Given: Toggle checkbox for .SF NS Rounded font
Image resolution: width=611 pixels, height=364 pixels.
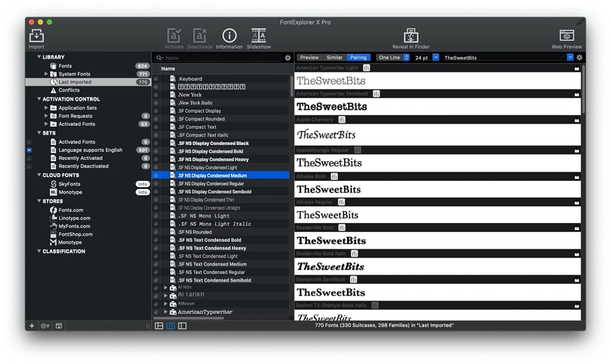Looking at the screenshot, I should tap(156, 232).
